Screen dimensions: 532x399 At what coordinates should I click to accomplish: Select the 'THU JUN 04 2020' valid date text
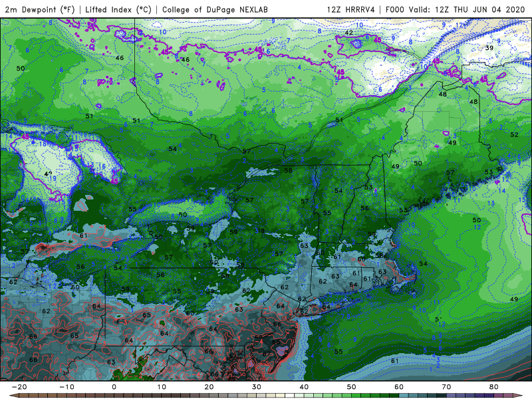click(489, 9)
